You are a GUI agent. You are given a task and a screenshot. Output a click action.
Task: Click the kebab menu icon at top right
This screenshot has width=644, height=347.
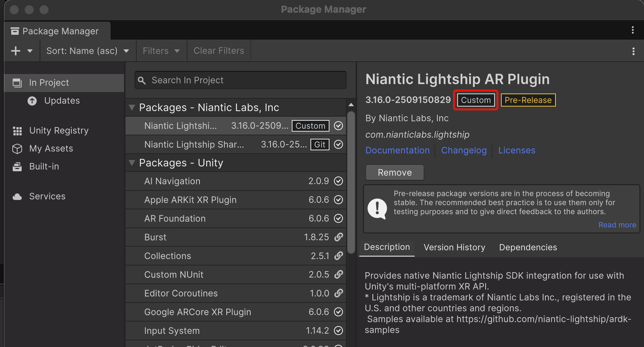pos(633,30)
